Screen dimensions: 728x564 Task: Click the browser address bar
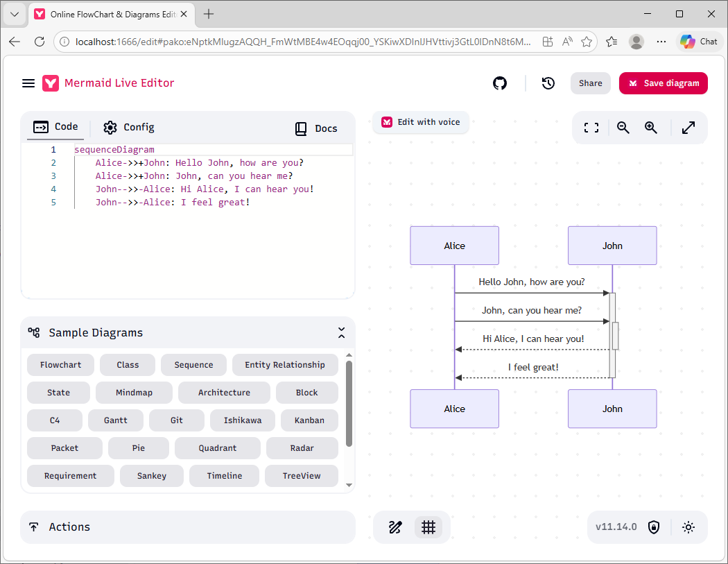tap(303, 42)
